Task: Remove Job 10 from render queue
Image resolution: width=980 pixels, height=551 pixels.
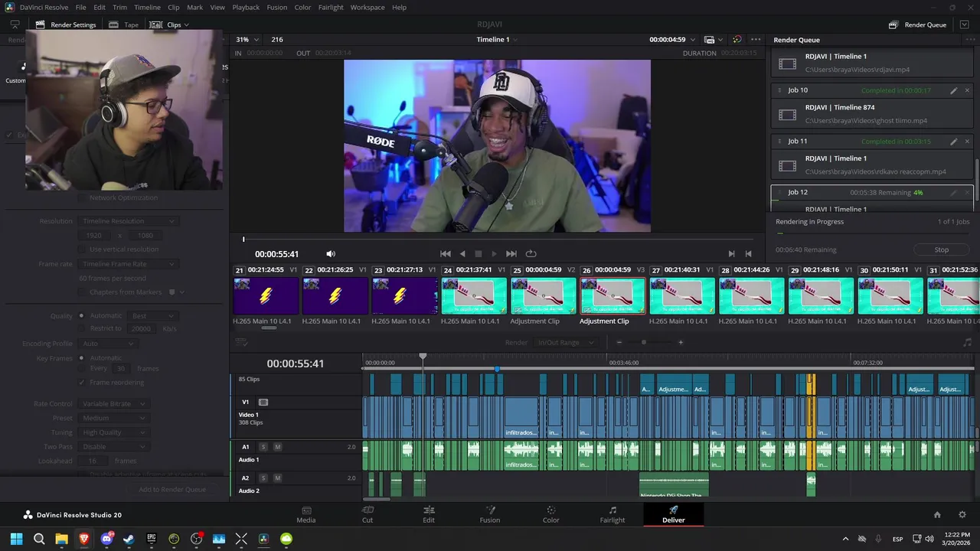Action: 967,90
